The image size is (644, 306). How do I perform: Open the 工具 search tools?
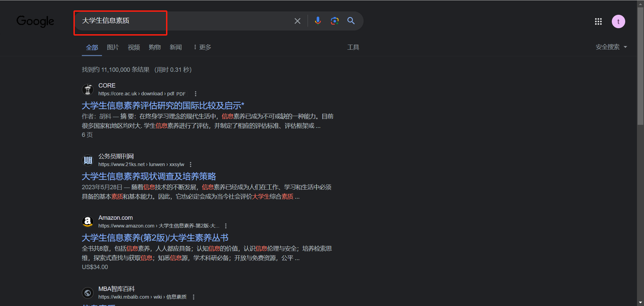pos(353,47)
